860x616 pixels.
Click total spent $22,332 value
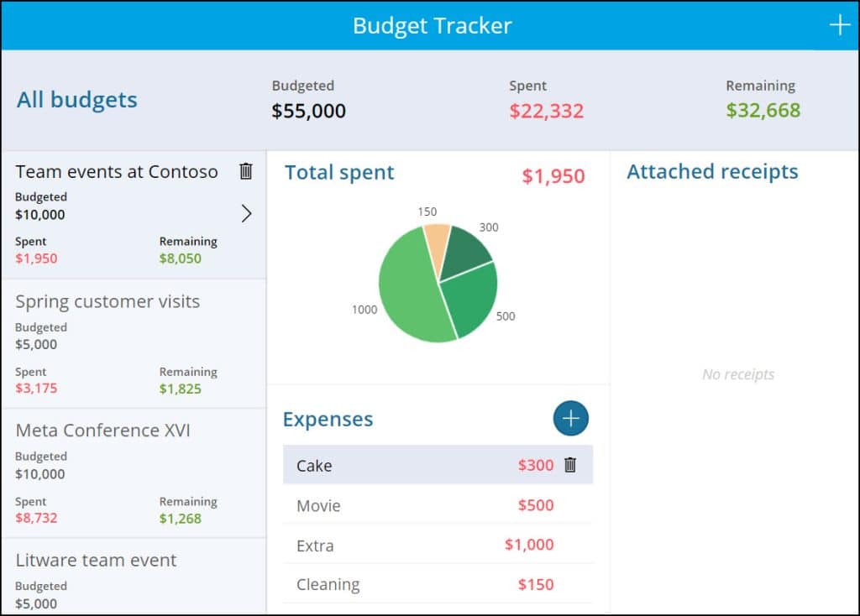(x=546, y=111)
